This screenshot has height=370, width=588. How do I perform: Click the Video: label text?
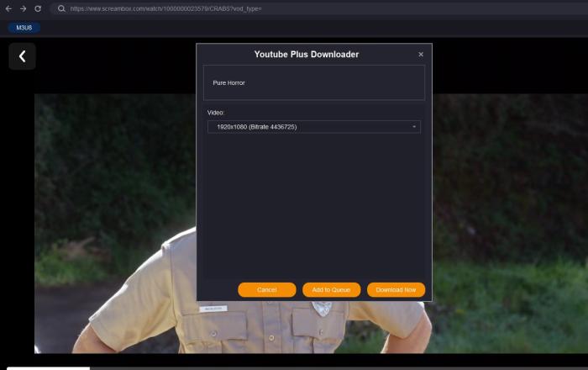(x=216, y=113)
